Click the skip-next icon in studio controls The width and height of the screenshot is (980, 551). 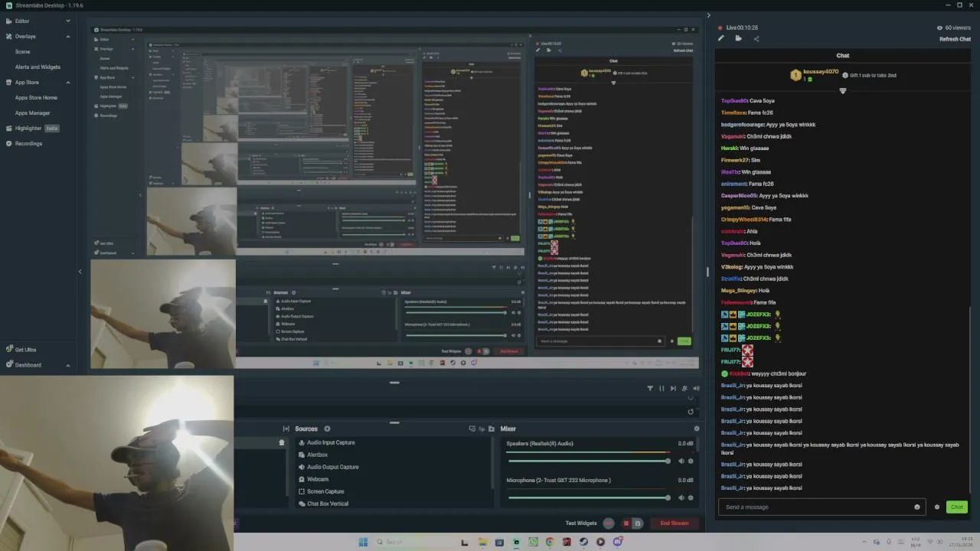point(673,389)
